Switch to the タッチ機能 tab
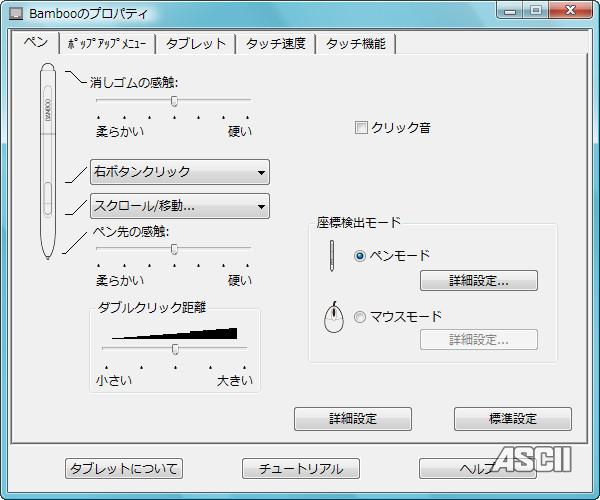This screenshot has height=500, width=600. pyautogui.click(x=355, y=44)
